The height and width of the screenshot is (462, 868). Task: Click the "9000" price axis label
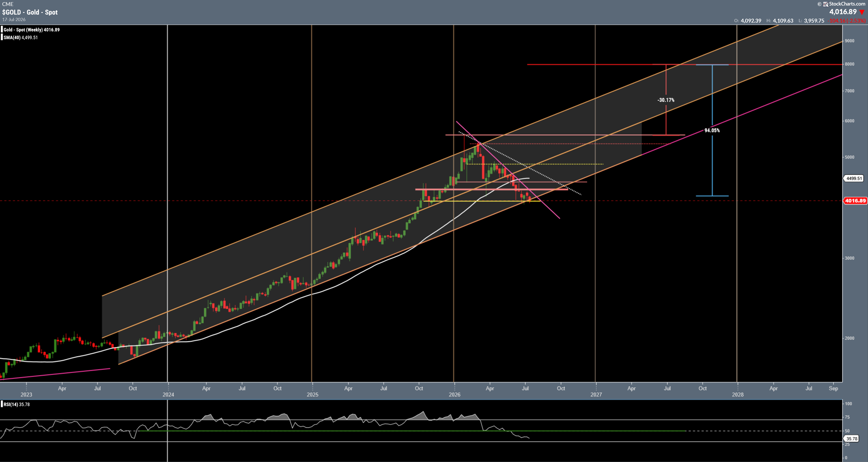tap(849, 41)
